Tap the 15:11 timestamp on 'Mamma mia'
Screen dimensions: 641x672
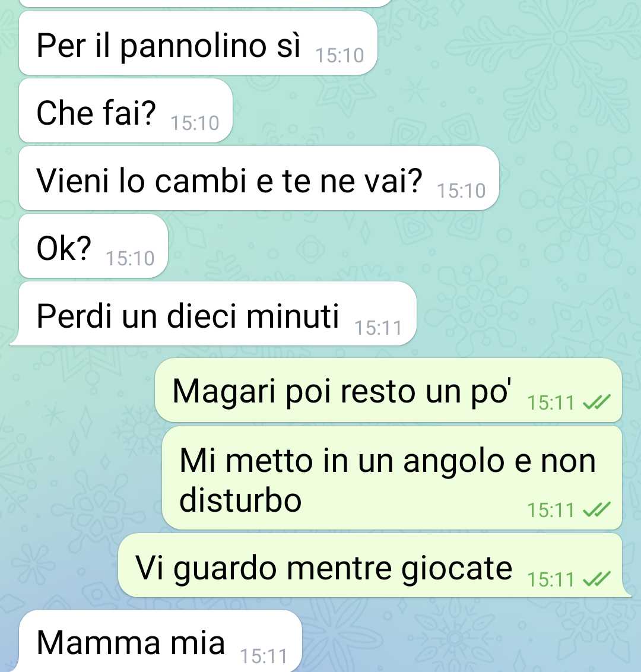[x=264, y=656]
